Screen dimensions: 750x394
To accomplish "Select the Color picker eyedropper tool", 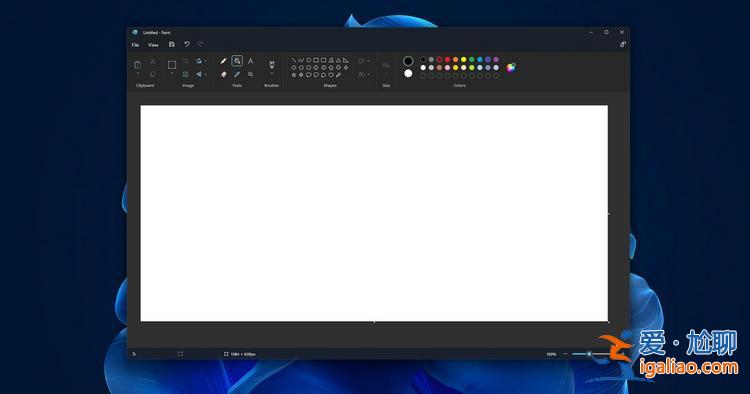I will pyautogui.click(x=237, y=74).
